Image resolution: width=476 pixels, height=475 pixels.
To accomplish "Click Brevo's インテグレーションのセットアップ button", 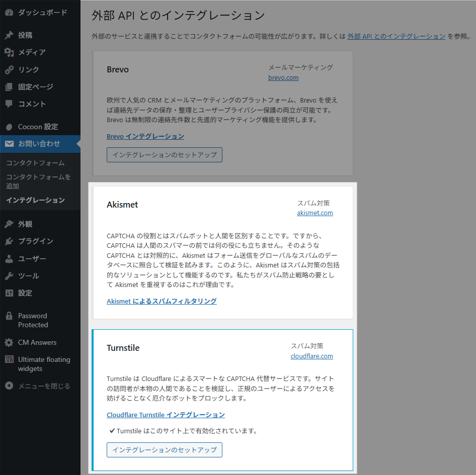I will [164, 155].
